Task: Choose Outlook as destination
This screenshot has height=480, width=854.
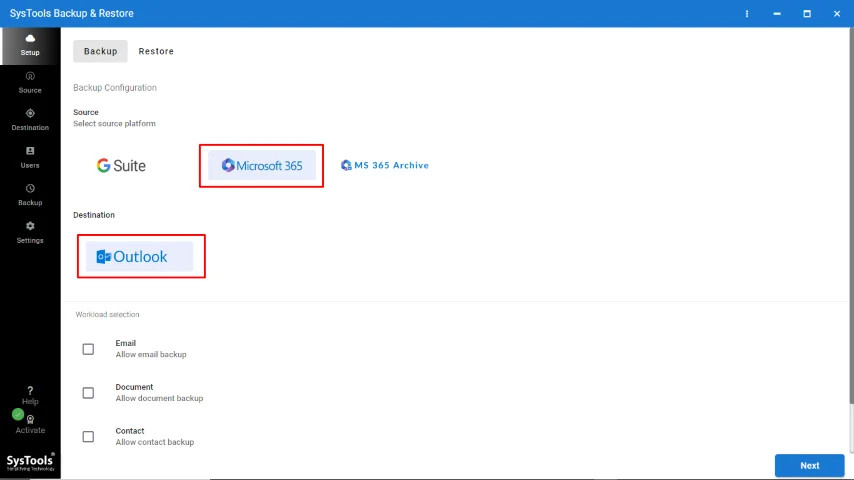Action: click(x=139, y=257)
